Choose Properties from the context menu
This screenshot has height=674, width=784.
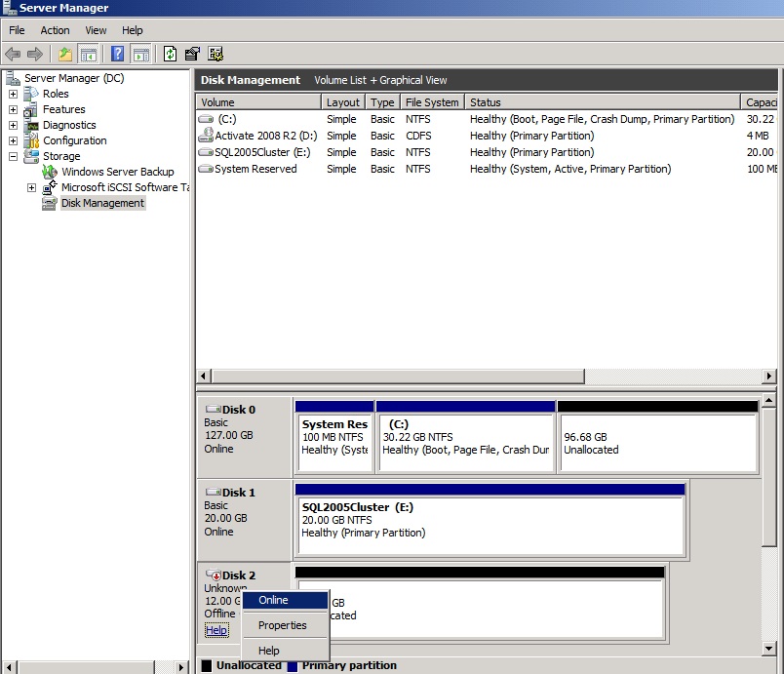tap(285, 625)
